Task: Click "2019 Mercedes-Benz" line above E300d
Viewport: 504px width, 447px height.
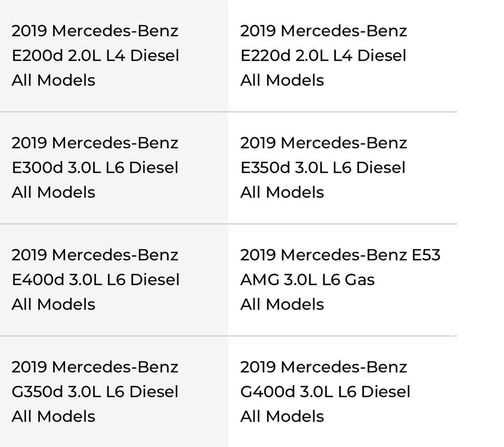Action: click(95, 143)
